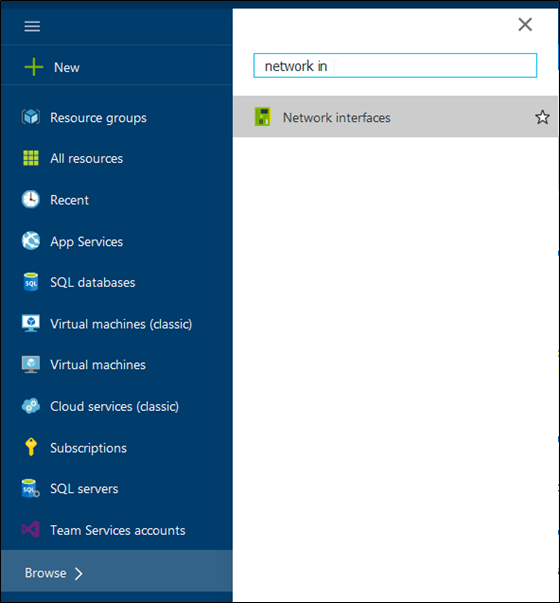
Task: Click the Subscriptions key icon
Action: pos(31,447)
